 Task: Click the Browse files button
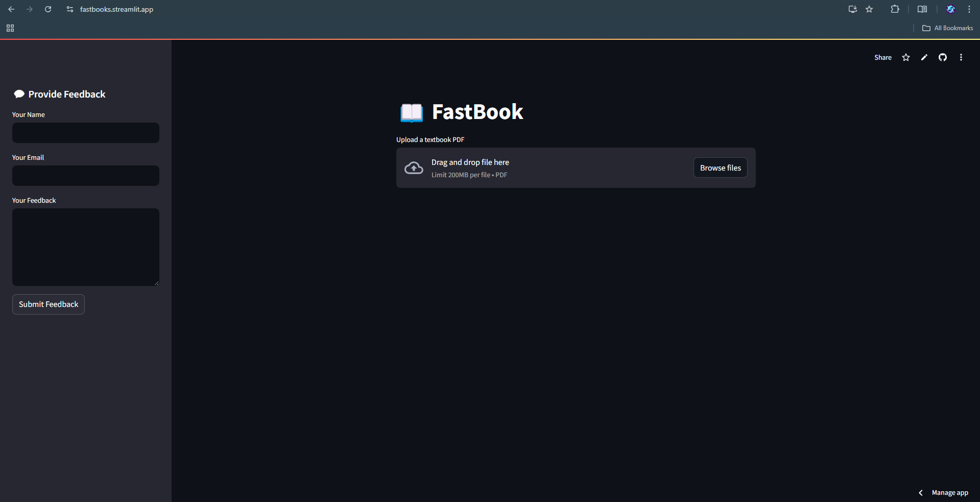[x=720, y=168]
